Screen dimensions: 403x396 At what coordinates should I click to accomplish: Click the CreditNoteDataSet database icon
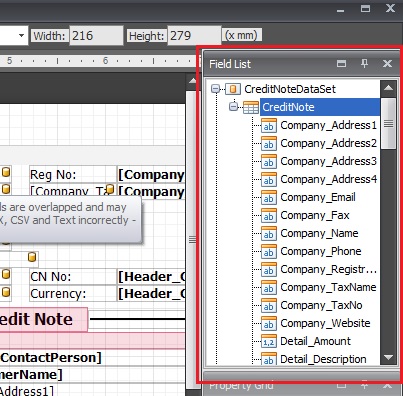pyautogui.click(x=233, y=89)
